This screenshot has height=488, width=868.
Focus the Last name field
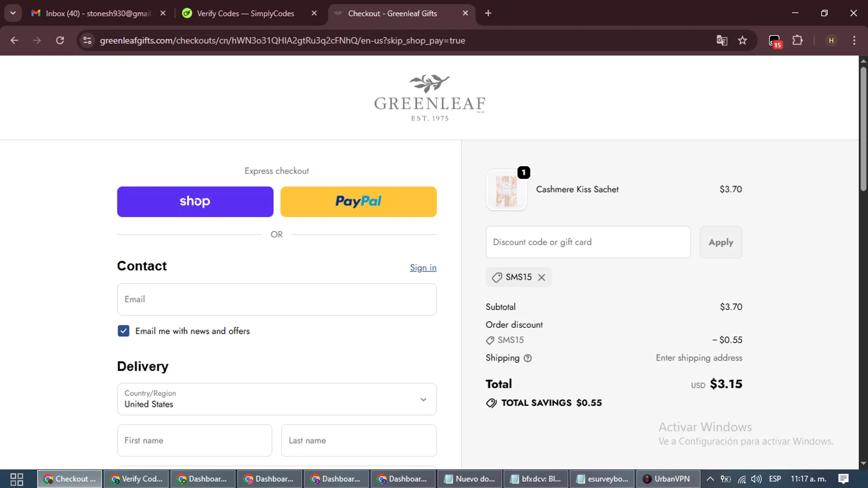click(x=359, y=441)
